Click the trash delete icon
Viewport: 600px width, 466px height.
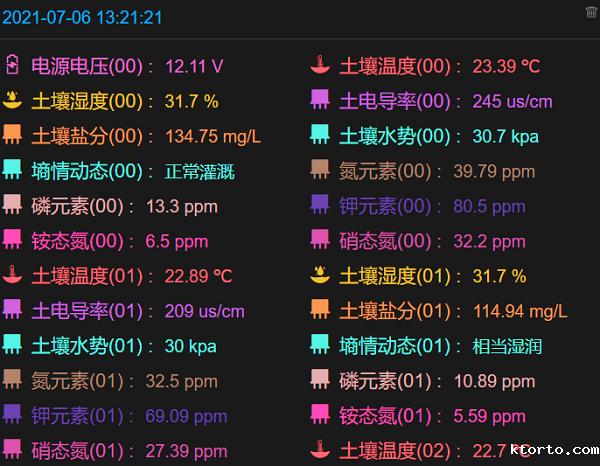click(591, 12)
